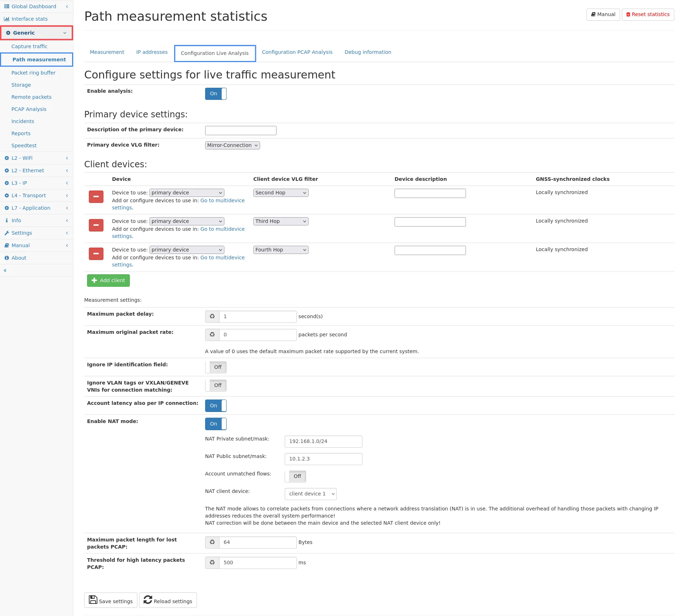Click the Reload settings refresh icon

click(x=148, y=600)
